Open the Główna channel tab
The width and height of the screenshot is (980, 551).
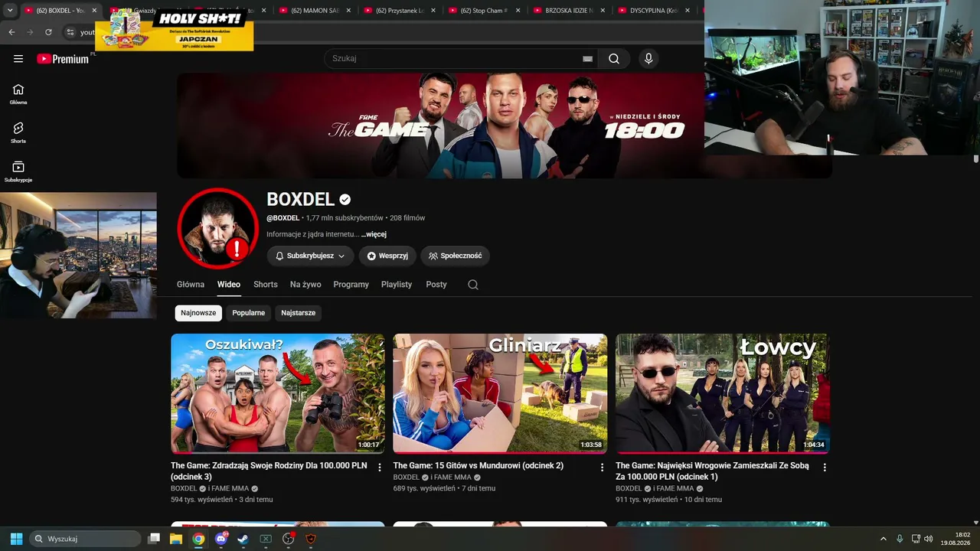click(x=191, y=285)
